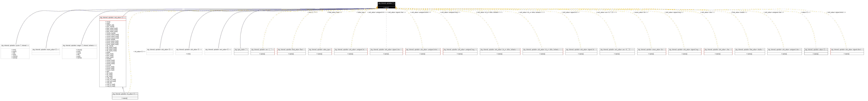Open the optraits< vec< 2, T > > node

tap(262, 51)
